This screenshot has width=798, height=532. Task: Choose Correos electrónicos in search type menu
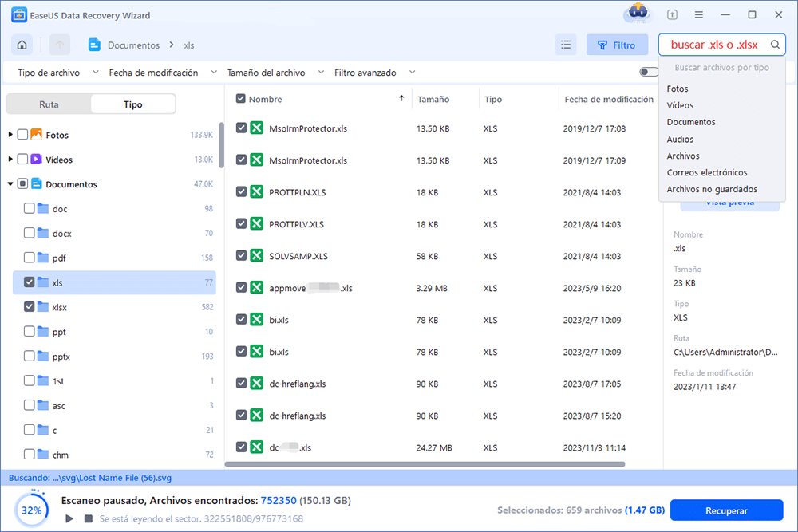coord(707,172)
